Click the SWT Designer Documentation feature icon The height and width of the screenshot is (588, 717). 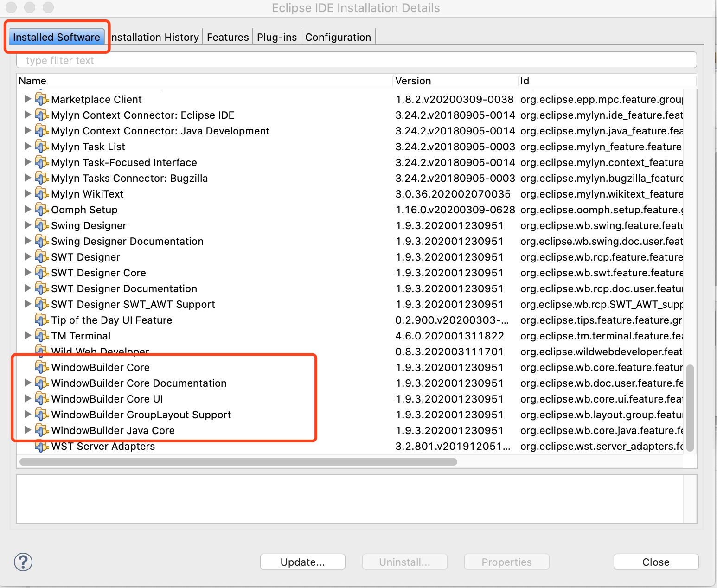[42, 288]
